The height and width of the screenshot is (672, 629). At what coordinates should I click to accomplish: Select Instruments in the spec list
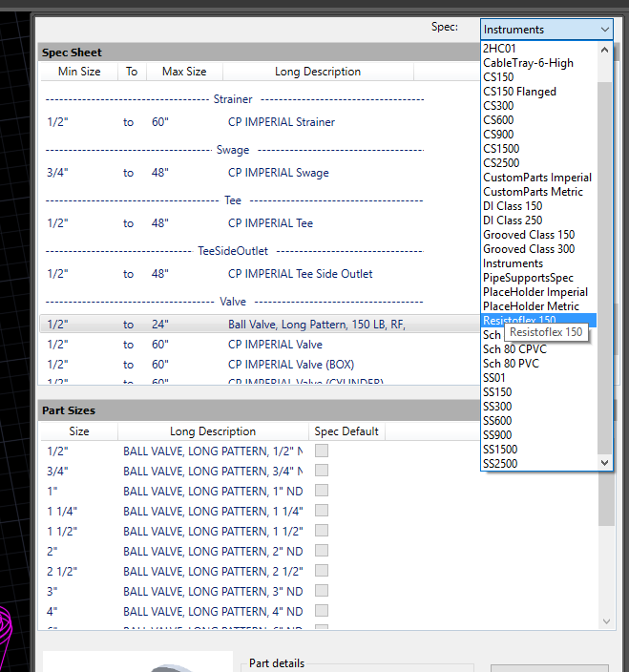point(539,263)
